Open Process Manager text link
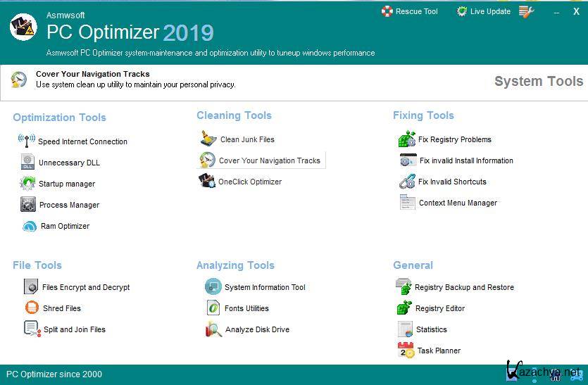Screen dimensions: 588x385 pos(69,205)
